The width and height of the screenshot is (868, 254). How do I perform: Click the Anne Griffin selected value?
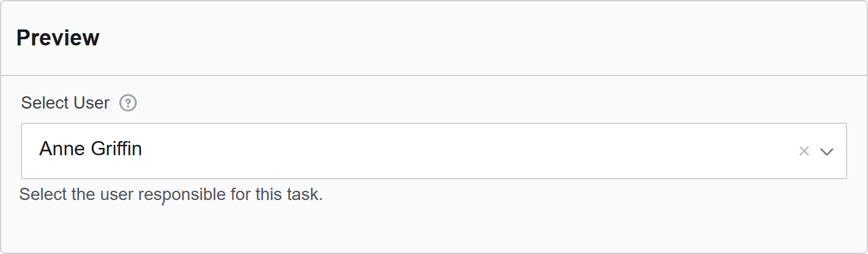coord(91,149)
